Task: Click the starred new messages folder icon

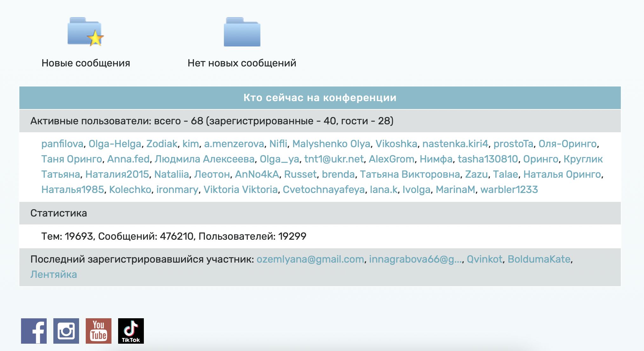Action: click(x=85, y=32)
